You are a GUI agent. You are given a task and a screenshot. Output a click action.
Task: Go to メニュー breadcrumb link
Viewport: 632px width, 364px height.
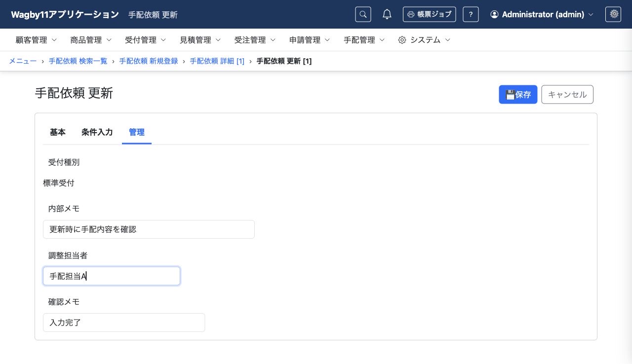(23, 61)
